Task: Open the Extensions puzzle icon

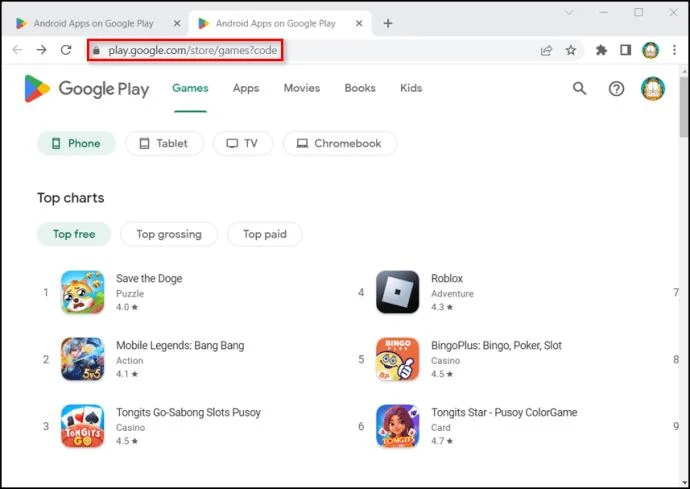Action: [x=601, y=51]
